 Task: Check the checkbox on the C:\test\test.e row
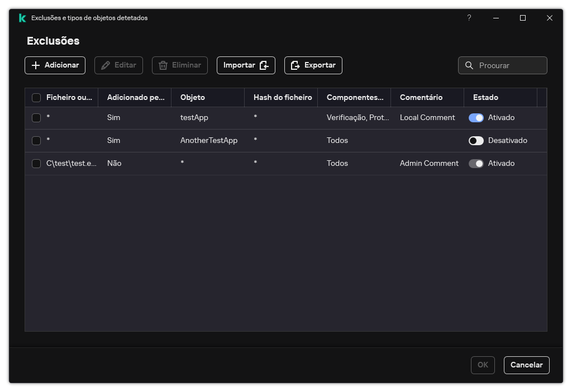pos(36,163)
